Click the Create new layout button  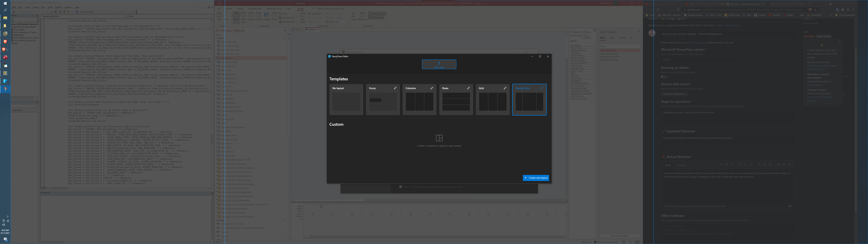pos(536,178)
